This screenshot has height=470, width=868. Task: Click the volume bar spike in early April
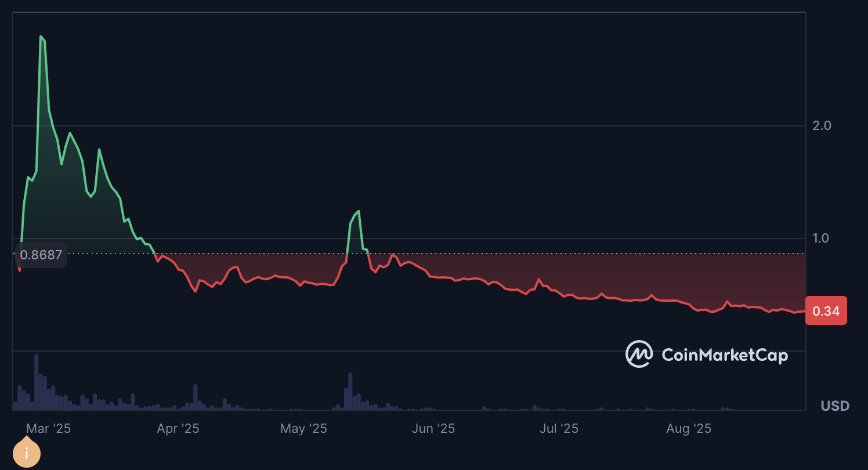196,397
